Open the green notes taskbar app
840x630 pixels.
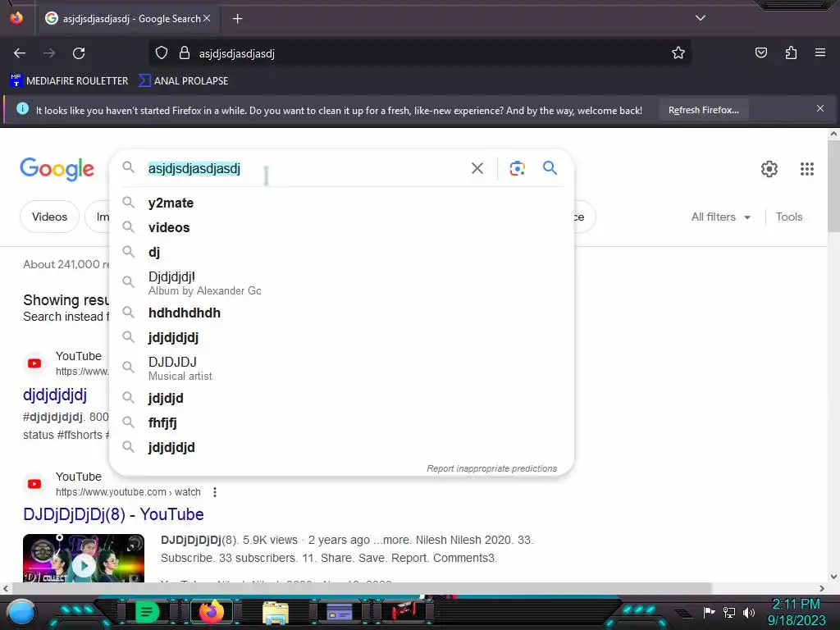(x=147, y=612)
